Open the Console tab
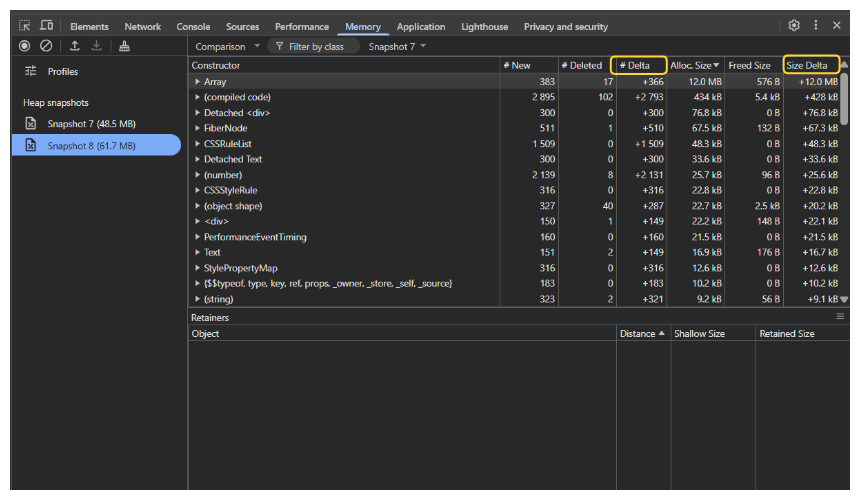Image resolution: width=860 pixels, height=500 pixels. tap(193, 26)
